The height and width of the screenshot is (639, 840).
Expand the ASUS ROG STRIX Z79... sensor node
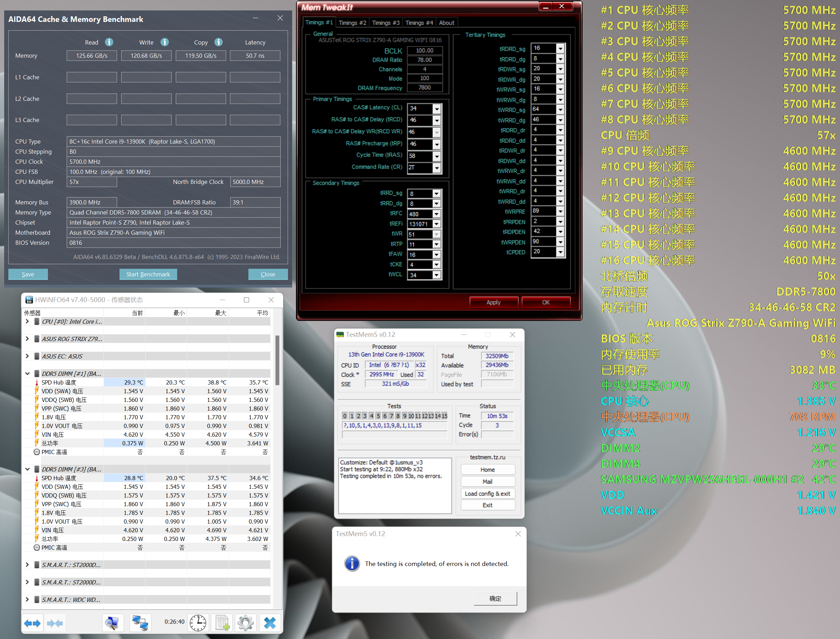point(27,339)
